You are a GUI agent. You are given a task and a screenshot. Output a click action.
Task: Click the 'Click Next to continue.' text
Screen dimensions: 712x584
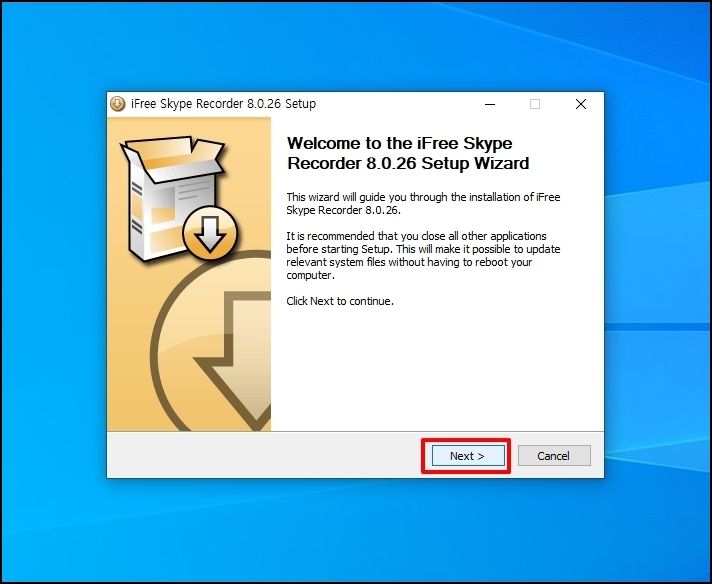(x=340, y=301)
